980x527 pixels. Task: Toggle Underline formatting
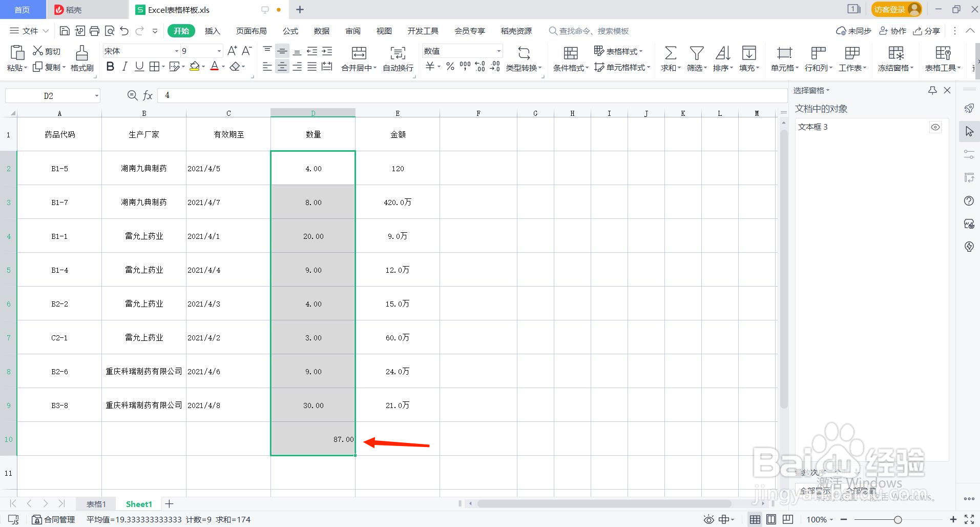click(139, 67)
